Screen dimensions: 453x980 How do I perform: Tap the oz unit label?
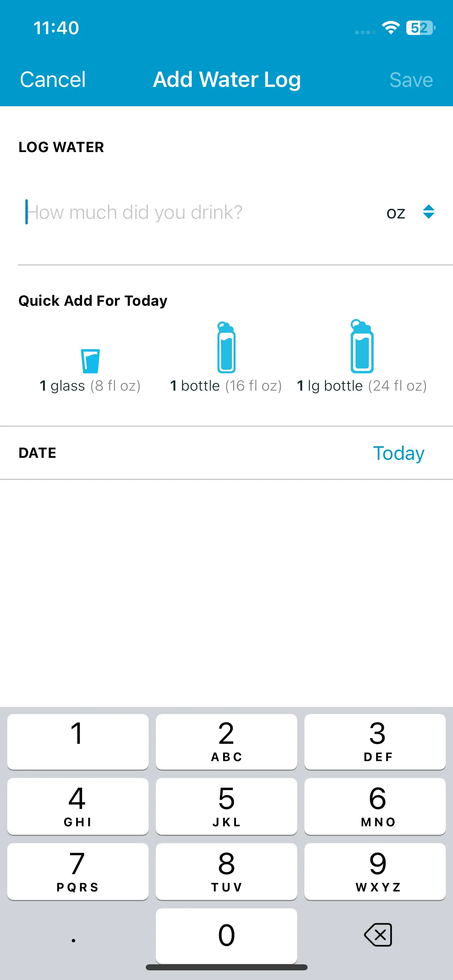[396, 213]
